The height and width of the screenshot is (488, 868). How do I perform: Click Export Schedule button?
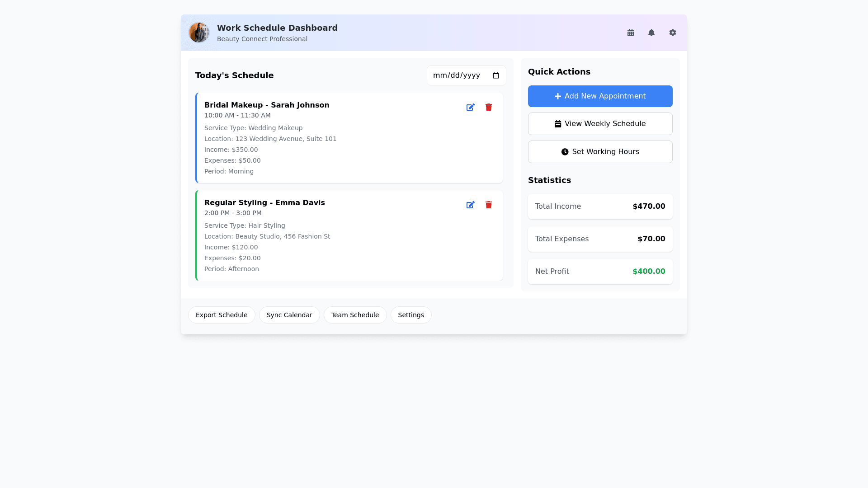(x=222, y=315)
